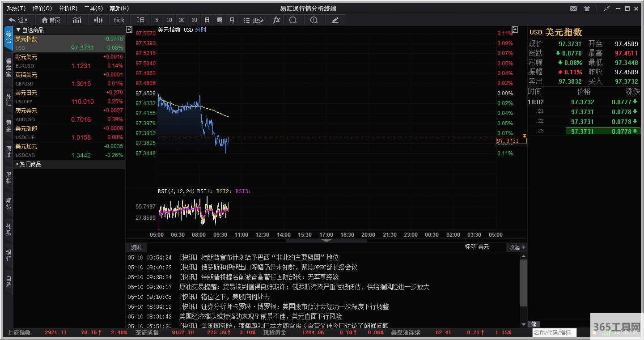Screen dimensions: 644x340
Task: Collapse news panel with 收起 button
Action: [517, 247]
